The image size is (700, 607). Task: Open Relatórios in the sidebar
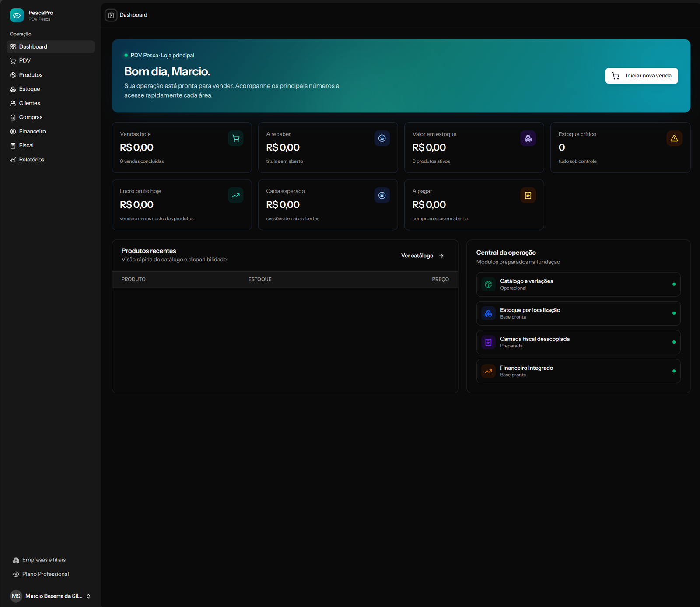coord(50,160)
